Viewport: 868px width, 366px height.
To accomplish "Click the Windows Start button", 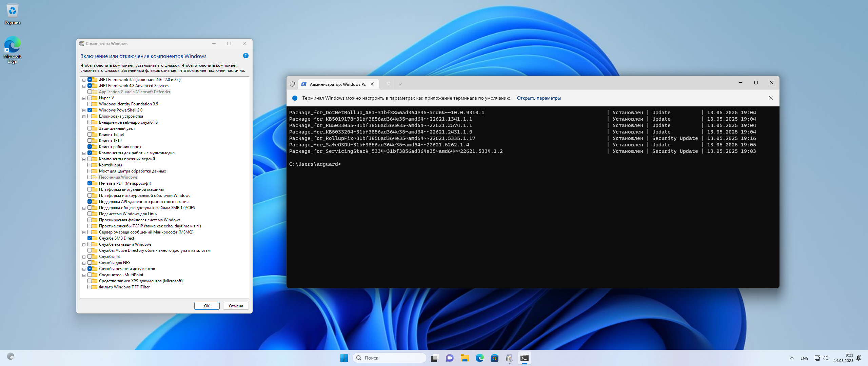I will click(344, 358).
